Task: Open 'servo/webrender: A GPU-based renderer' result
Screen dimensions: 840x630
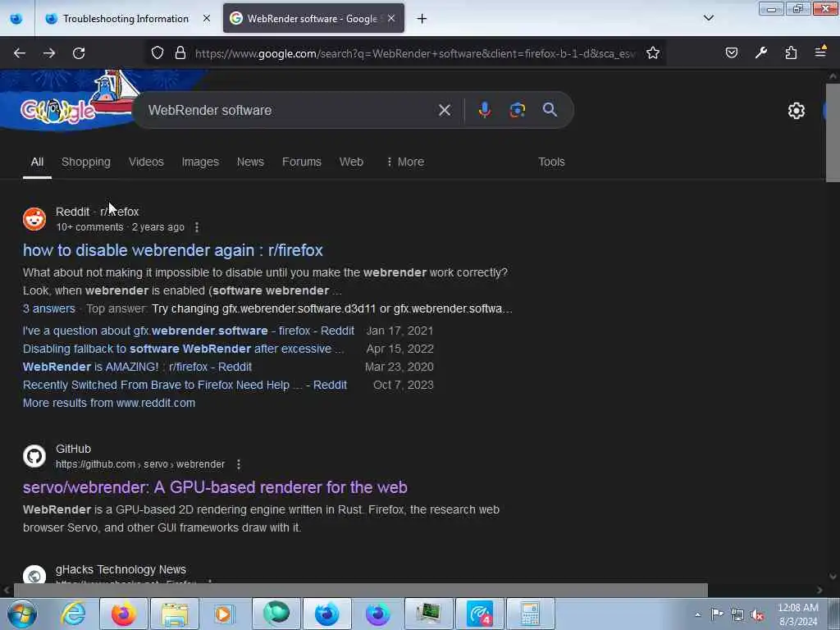Action: [215, 487]
